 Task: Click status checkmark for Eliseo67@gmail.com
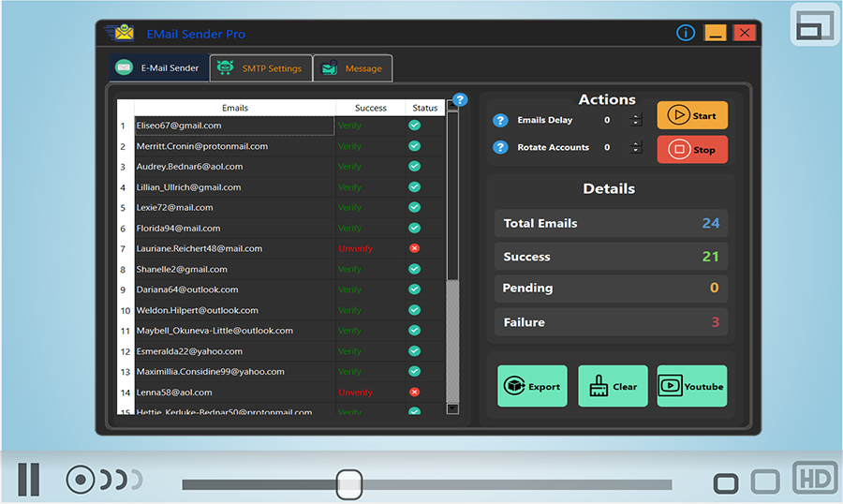(x=415, y=126)
